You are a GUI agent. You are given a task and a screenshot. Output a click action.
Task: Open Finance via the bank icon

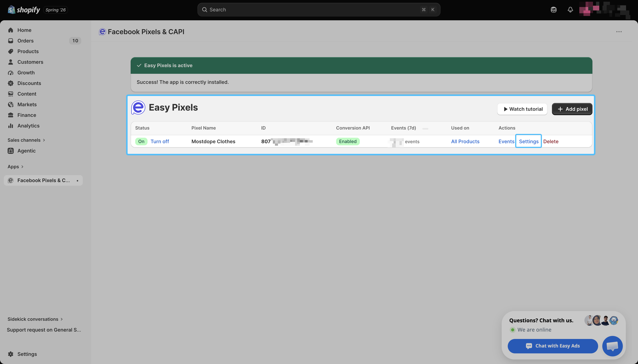pyautogui.click(x=10, y=115)
